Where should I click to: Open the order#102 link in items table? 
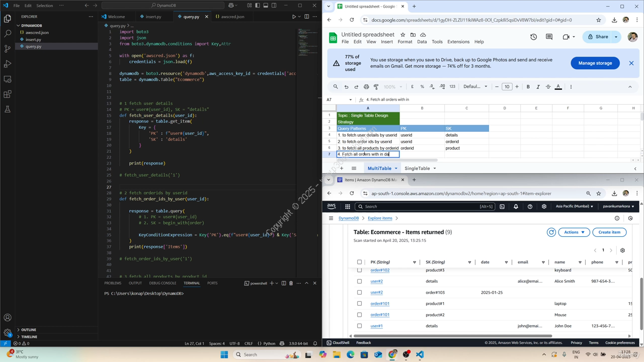[x=380, y=270]
